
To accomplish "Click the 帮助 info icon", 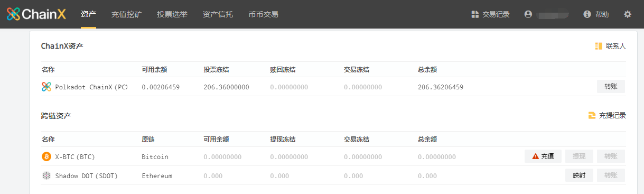I will point(587,14).
